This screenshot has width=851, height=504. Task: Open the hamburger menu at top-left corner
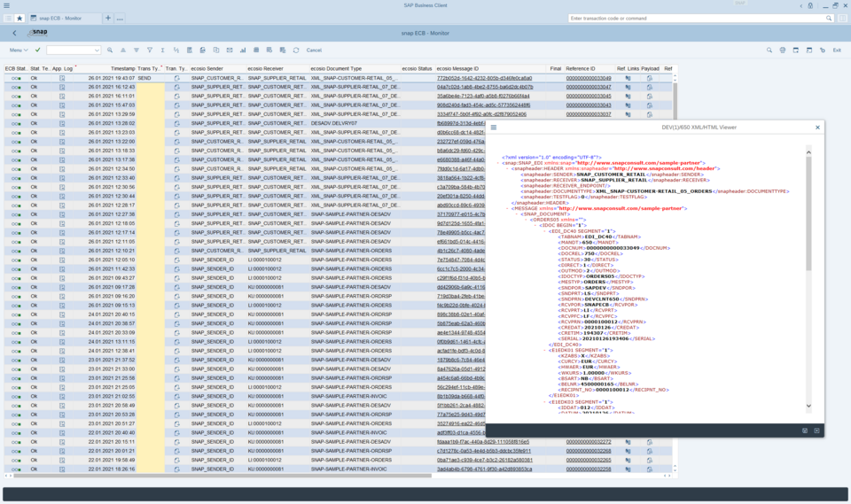pyautogui.click(x=6, y=5)
